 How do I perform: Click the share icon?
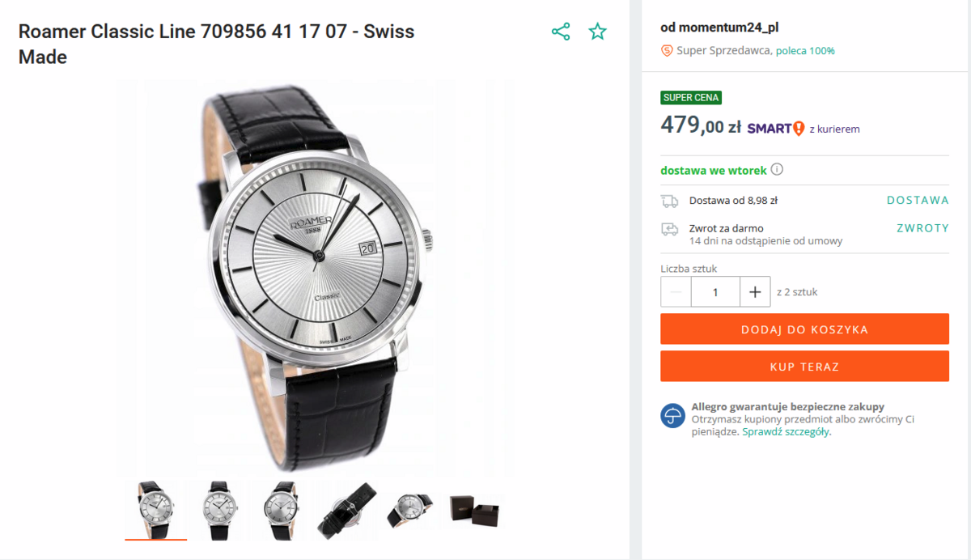[561, 32]
